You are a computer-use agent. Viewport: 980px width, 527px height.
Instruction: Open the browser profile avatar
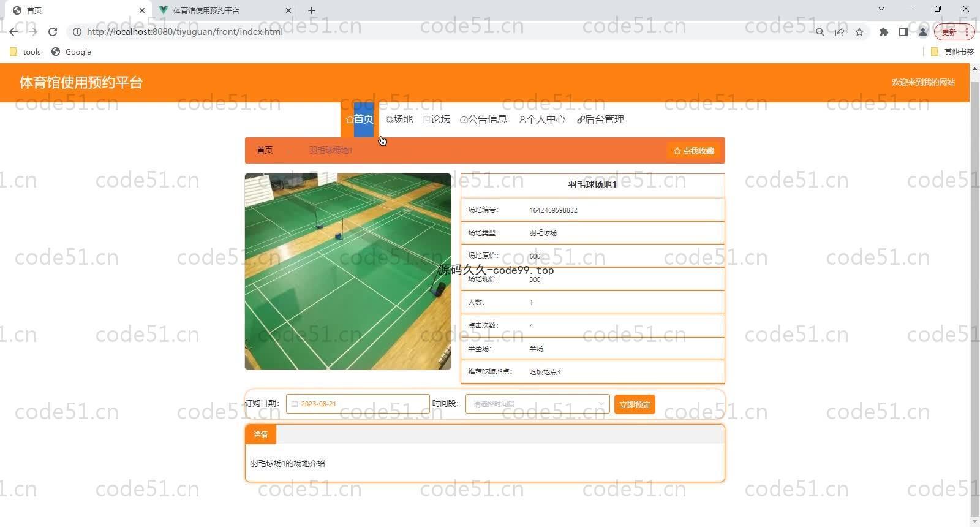pos(922,32)
